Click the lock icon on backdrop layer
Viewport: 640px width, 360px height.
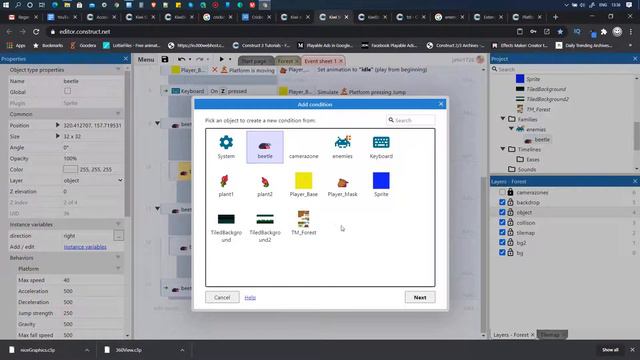pyautogui.click(x=510, y=202)
